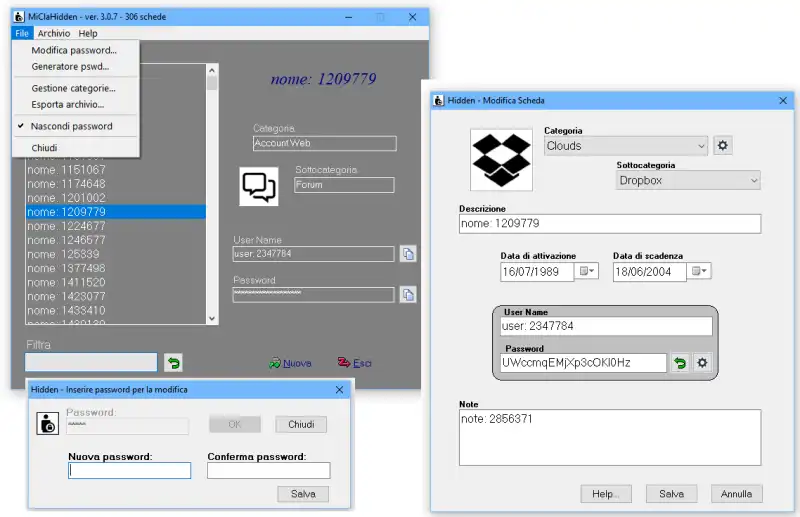Open the Data di scadenza calendar picker
This screenshot has height=517, width=800.
[x=698, y=271]
